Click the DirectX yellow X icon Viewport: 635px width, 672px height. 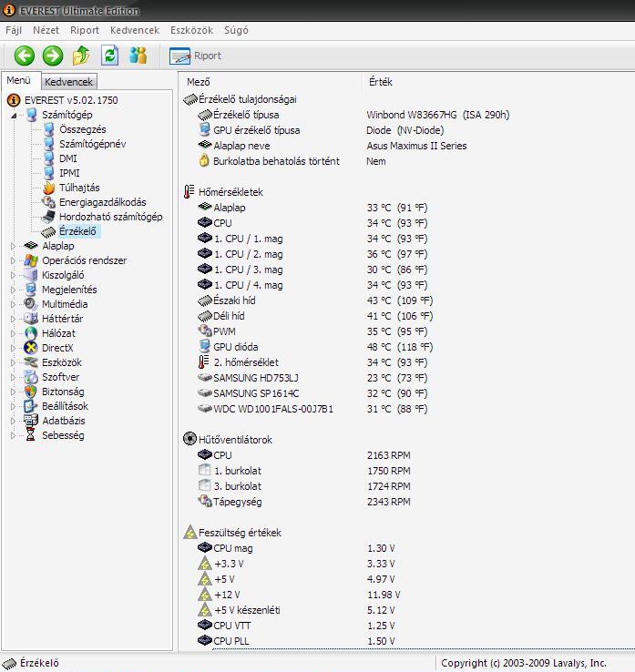pos(31,348)
